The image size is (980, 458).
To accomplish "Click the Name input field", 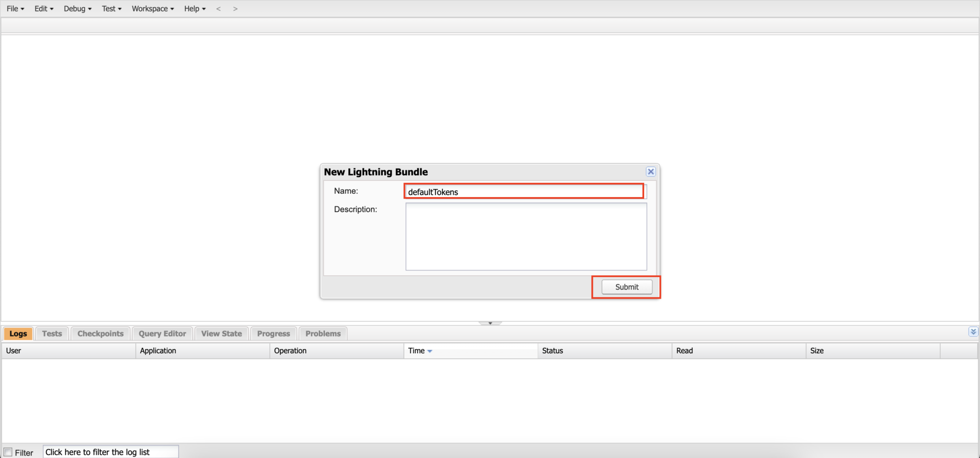I will click(525, 191).
